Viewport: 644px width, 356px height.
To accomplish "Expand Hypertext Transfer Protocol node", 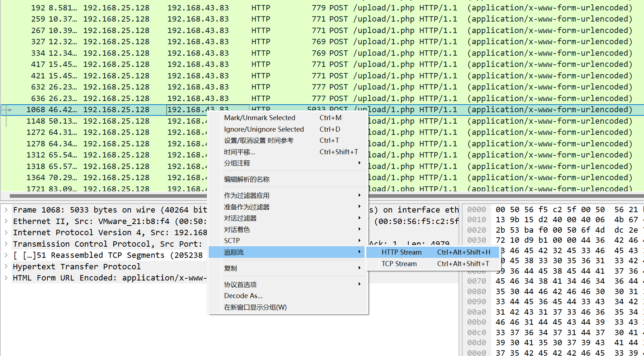I will tap(6, 266).
